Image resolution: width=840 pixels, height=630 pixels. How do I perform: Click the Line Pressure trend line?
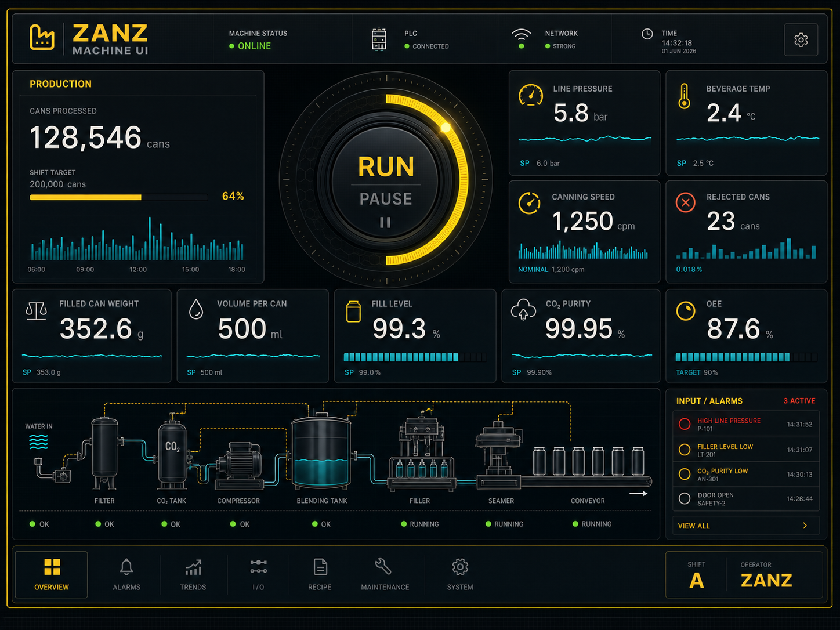coord(585,139)
